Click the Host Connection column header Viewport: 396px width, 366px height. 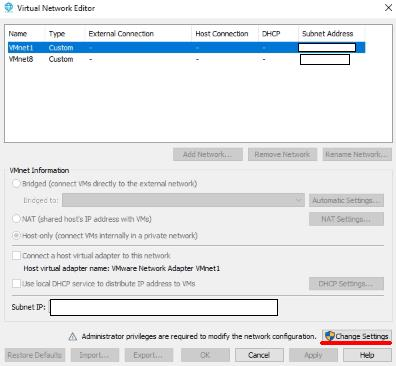pyautogui.click(x=222, y=34)
